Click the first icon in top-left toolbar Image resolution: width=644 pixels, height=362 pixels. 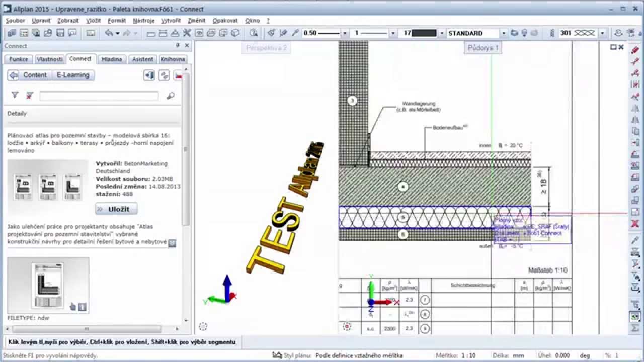pos(12,33)
